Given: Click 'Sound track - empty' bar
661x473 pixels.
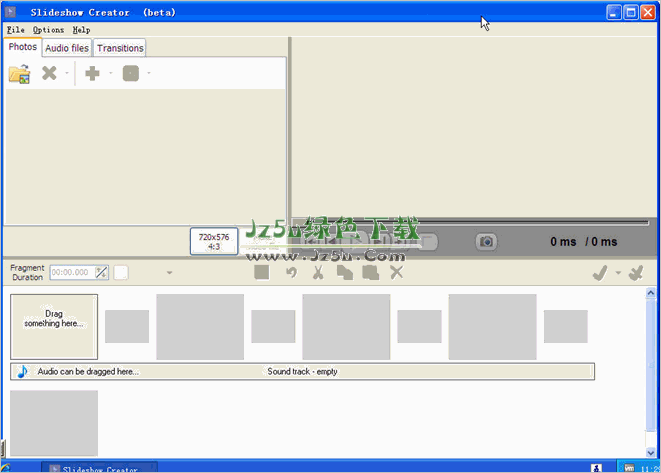Looking at the screenshot, I should pyautogui.click(x=302, y=371).
